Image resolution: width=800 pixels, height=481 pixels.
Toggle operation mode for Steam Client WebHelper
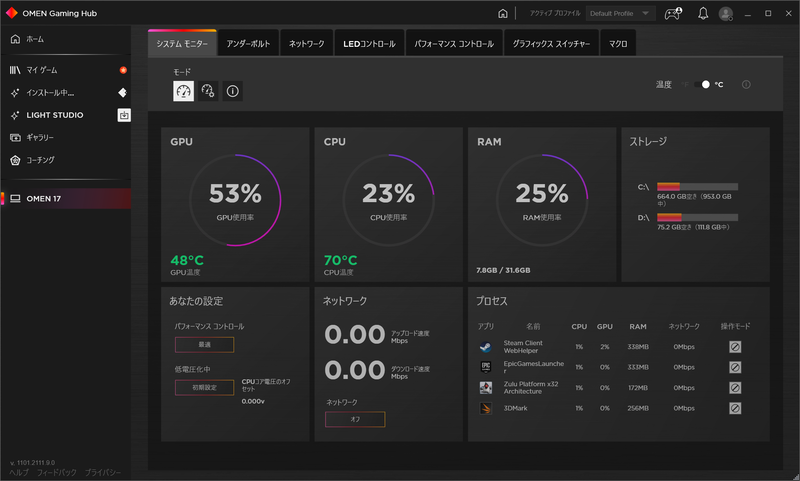pyautogui.click(x=735, y=347)
